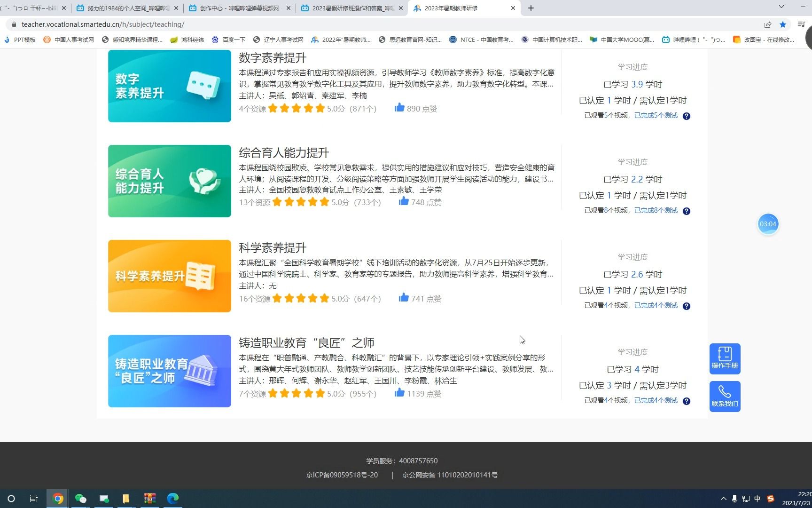Click the 联系我们 phone button
The width and height of the screenshot is (812, 508).
(725, 397)
